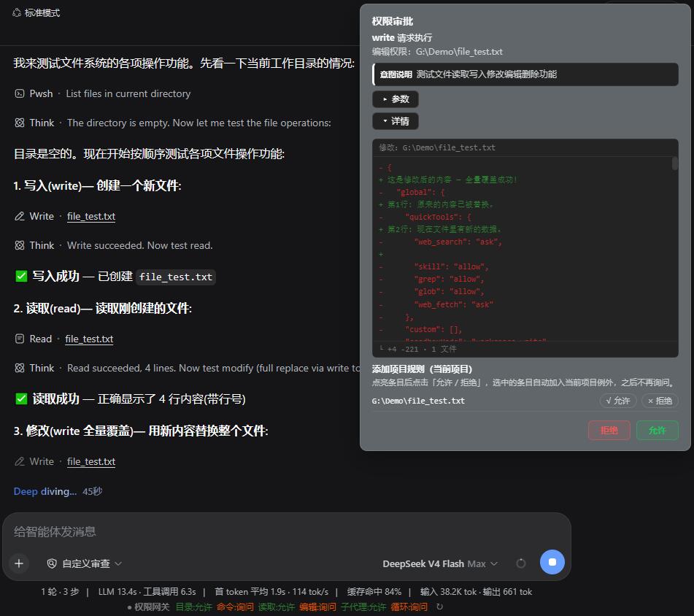Click the 'write 请求执行' heading

[x=402, y=38]
